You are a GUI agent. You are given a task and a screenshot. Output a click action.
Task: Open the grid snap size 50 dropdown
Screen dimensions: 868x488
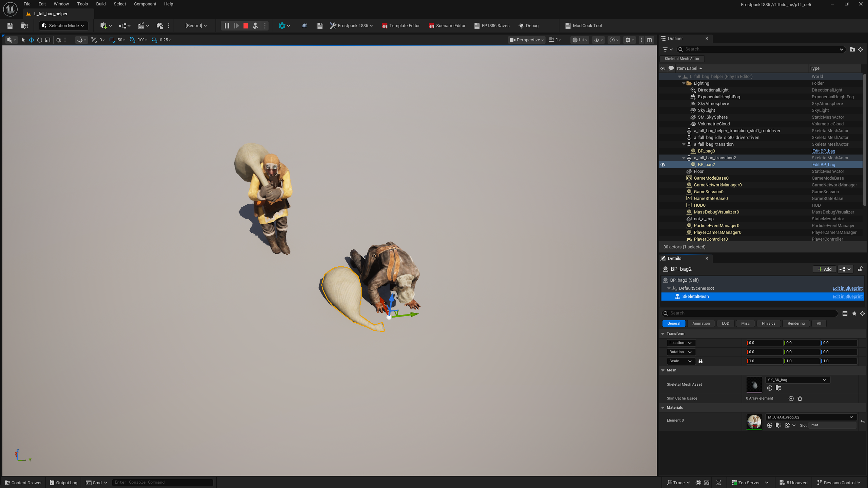121,40
